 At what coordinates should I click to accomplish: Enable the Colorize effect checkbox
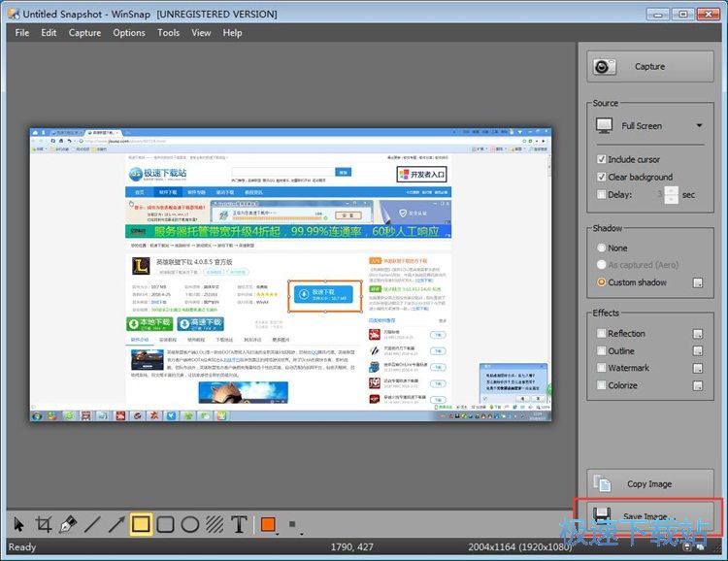pos(601,385)
